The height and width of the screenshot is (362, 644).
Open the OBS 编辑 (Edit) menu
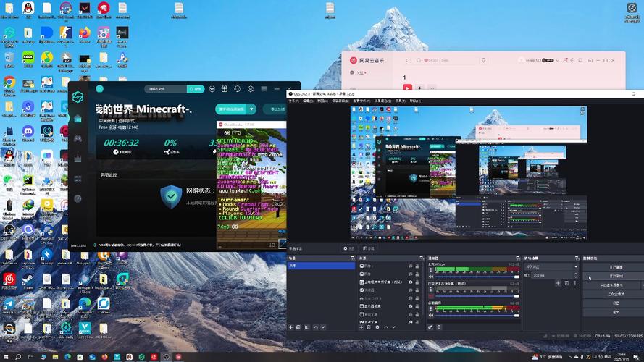point(308,101)
